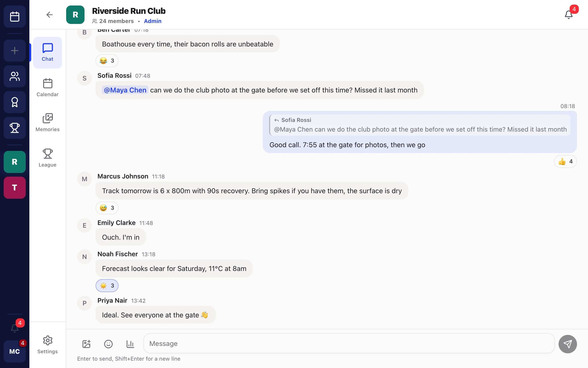
Task: Click Marcus Johnson's avatar
Action: coord(84,179)
